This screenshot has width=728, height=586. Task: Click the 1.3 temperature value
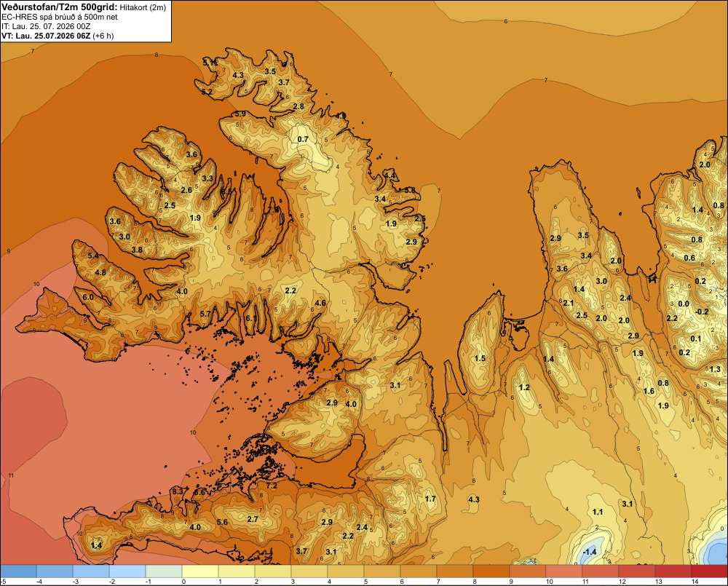click(x=716, y=369)
